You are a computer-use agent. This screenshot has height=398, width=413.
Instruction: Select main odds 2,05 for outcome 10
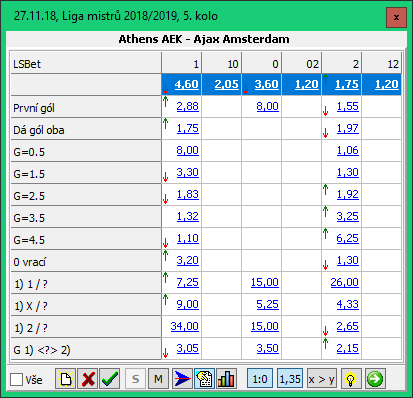pos(227,84)
